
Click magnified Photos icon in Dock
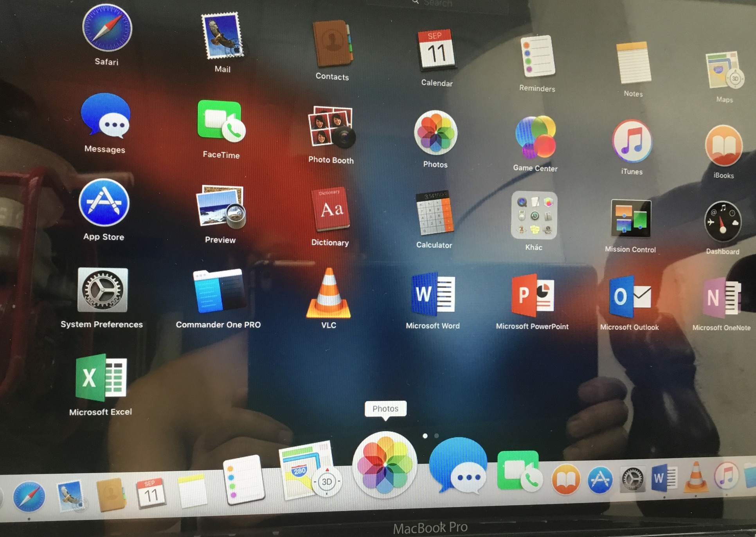point(385,465)
